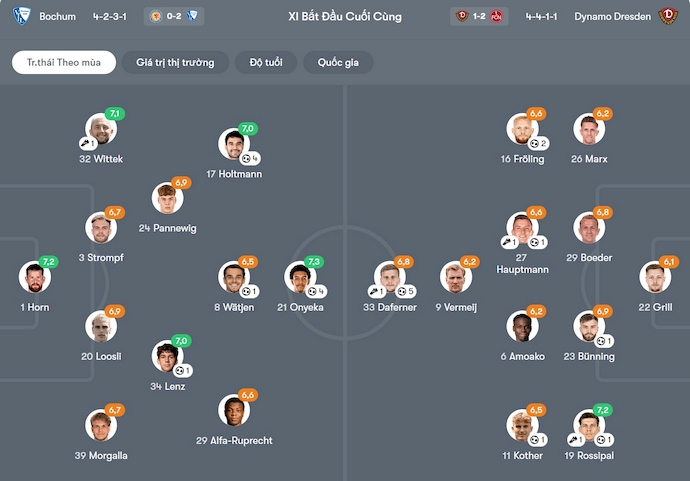Click Rossipal's 7,2 rating badge
Viewport: 690px width, 481px height.
click(x=602, y=410)
